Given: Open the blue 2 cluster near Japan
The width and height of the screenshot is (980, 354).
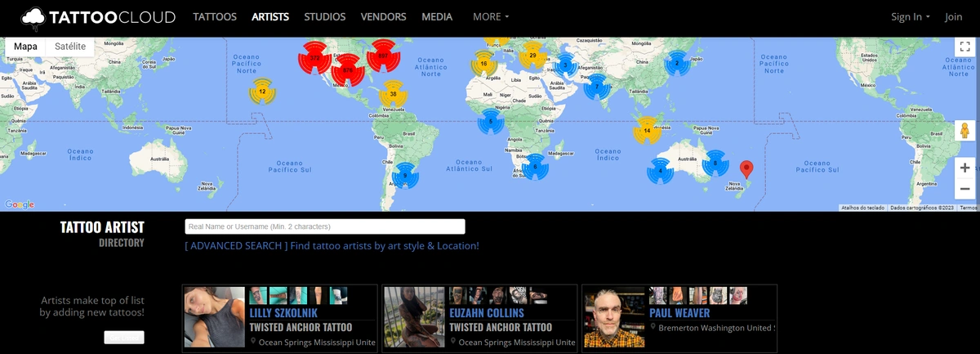Looking at the screenshot, I should tap(677, 63).
